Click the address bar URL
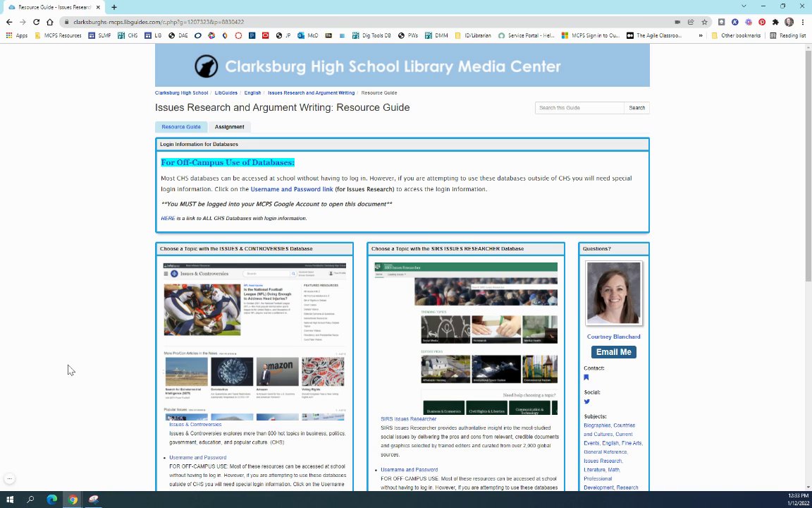The width and height of the screenshot is (812, 508). pos(159,22)
